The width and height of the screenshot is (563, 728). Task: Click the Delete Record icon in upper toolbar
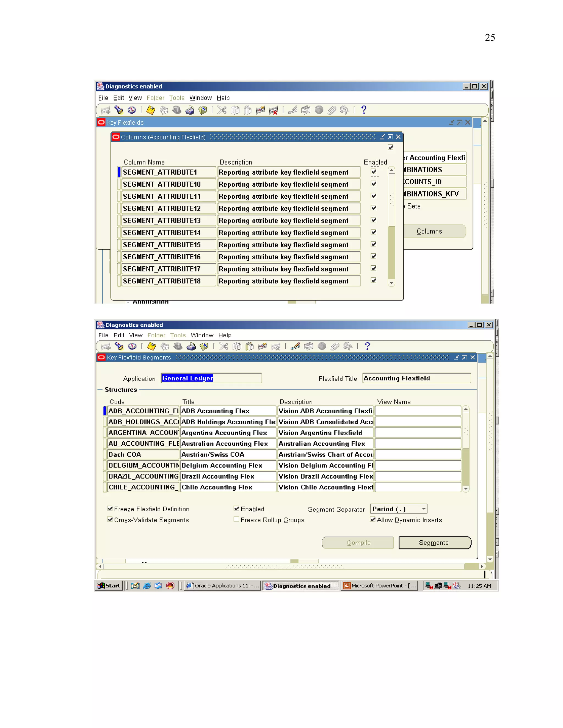click(x=274, y=110)
